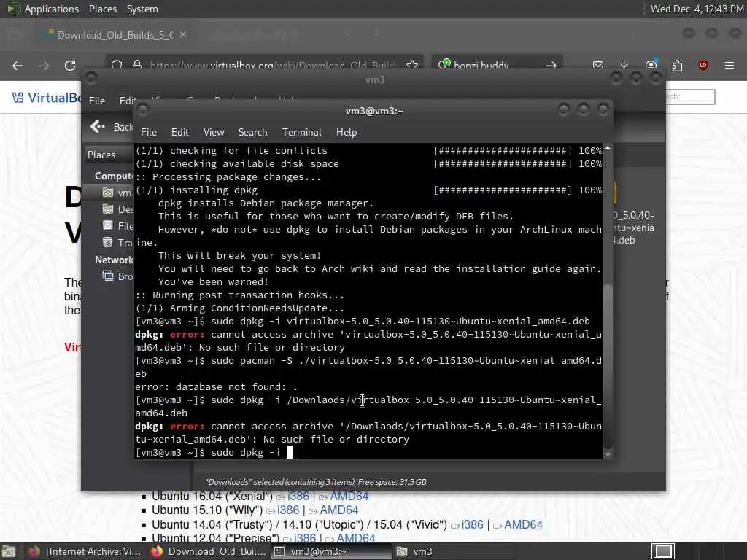Click the shield tracking protection icon
Viewport: 747px width, 560px height.
point(117,65)
